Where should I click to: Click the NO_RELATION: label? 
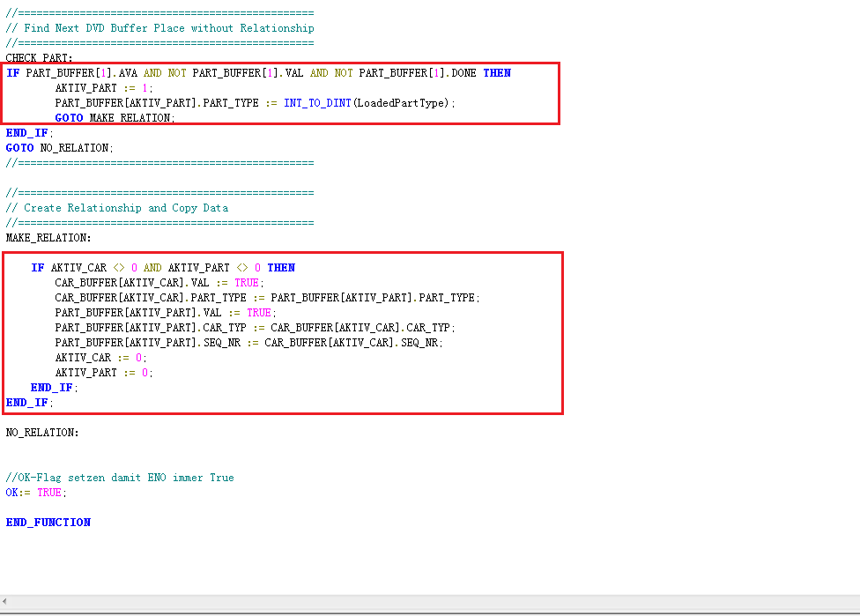[x=42, y=433]
